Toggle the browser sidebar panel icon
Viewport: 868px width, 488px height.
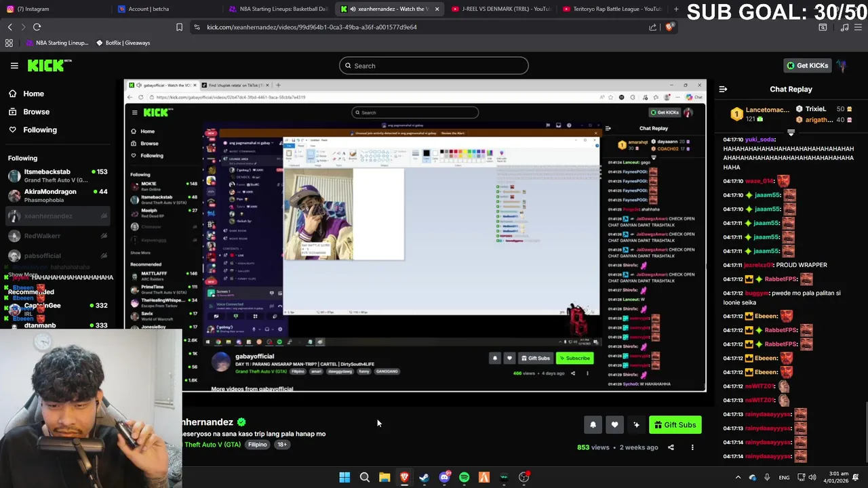pyautogui.click(x=823, y=27)
